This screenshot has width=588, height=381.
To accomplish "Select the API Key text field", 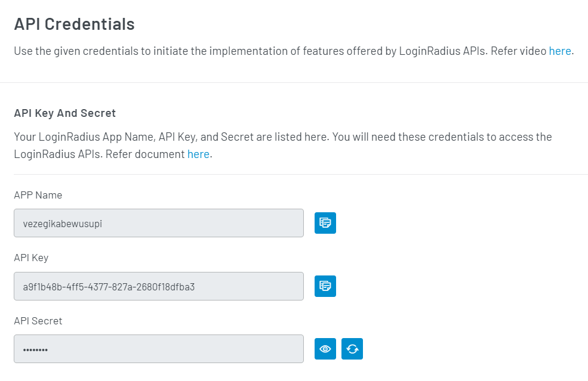I will coord(158,286).
